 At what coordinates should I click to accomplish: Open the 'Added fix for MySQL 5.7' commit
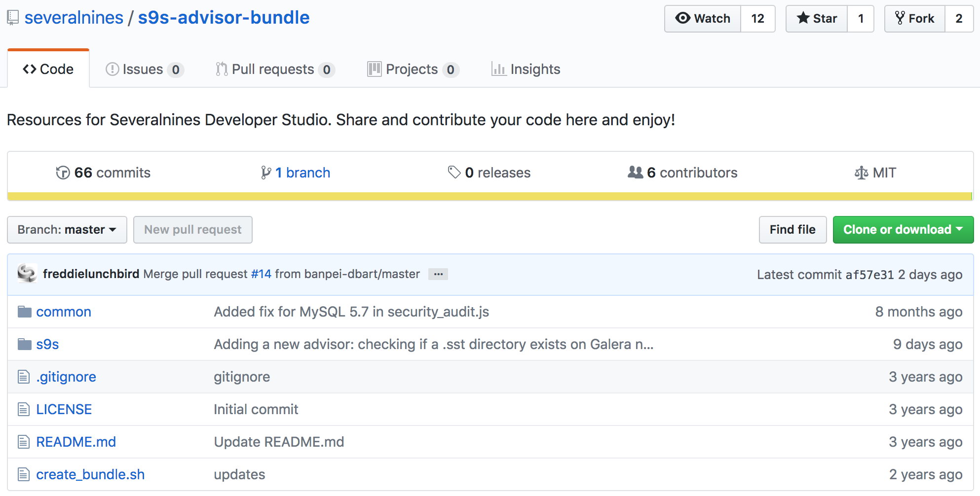pos(351,312)
